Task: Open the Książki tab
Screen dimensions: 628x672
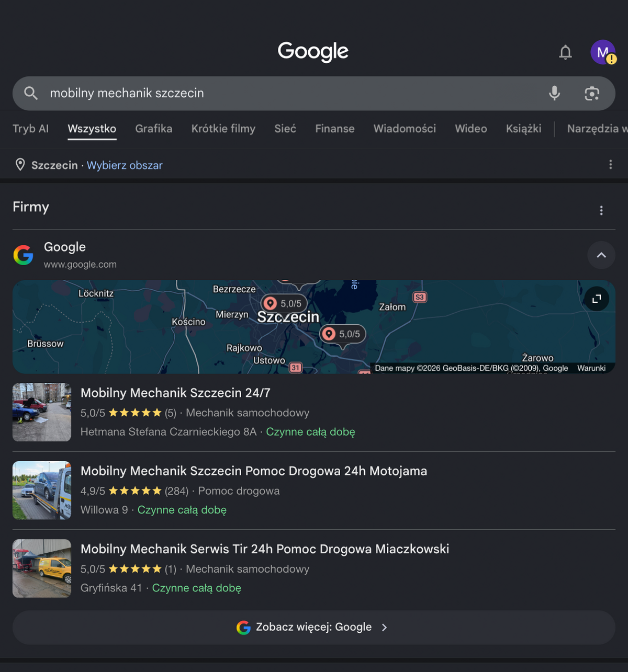Action: tap(523, 129)
